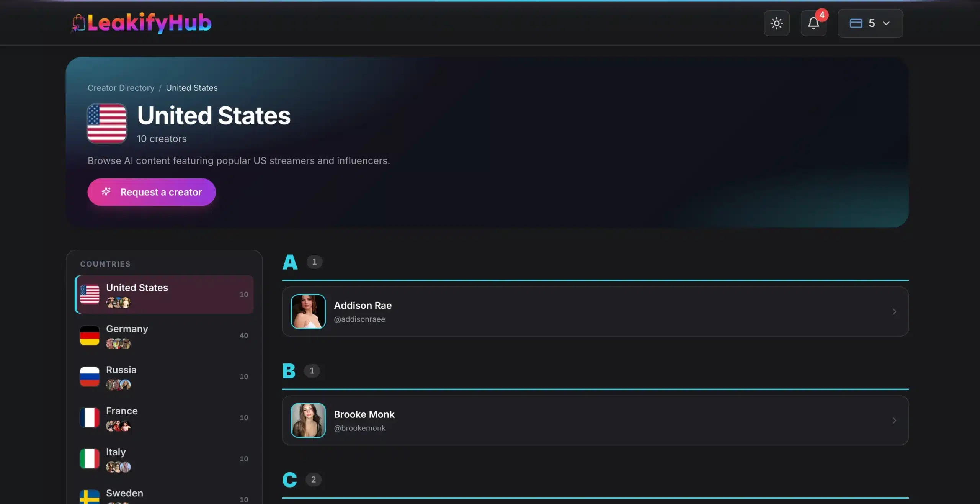
Task: Click the Germany flag icon
Action: coord(90,335)
